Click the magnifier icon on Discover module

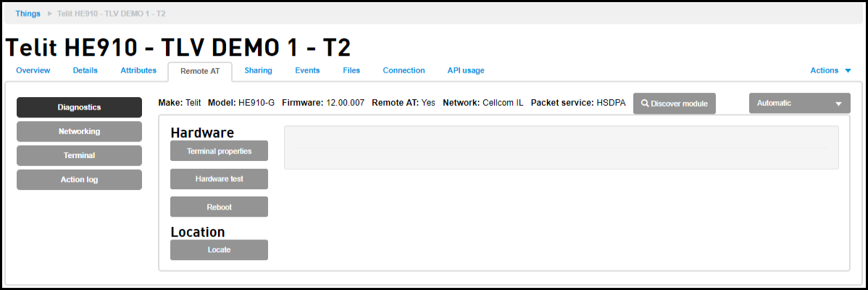pos(645,104)
